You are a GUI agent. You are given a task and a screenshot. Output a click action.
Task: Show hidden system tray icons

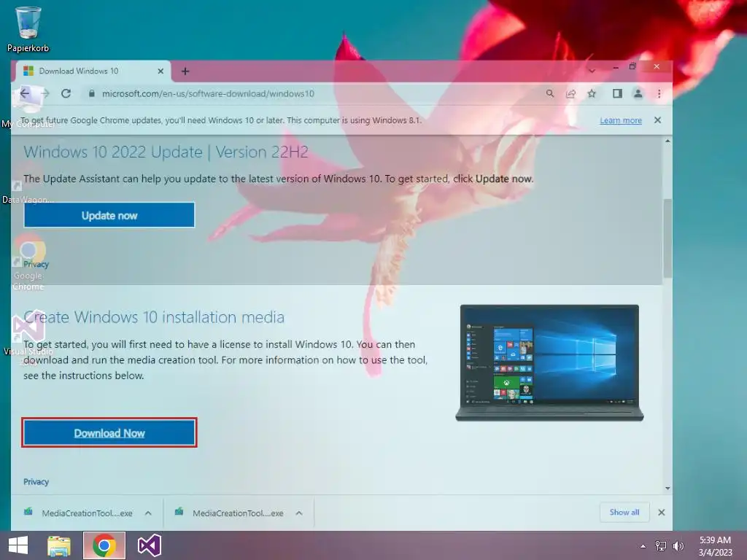pos(643,546)
